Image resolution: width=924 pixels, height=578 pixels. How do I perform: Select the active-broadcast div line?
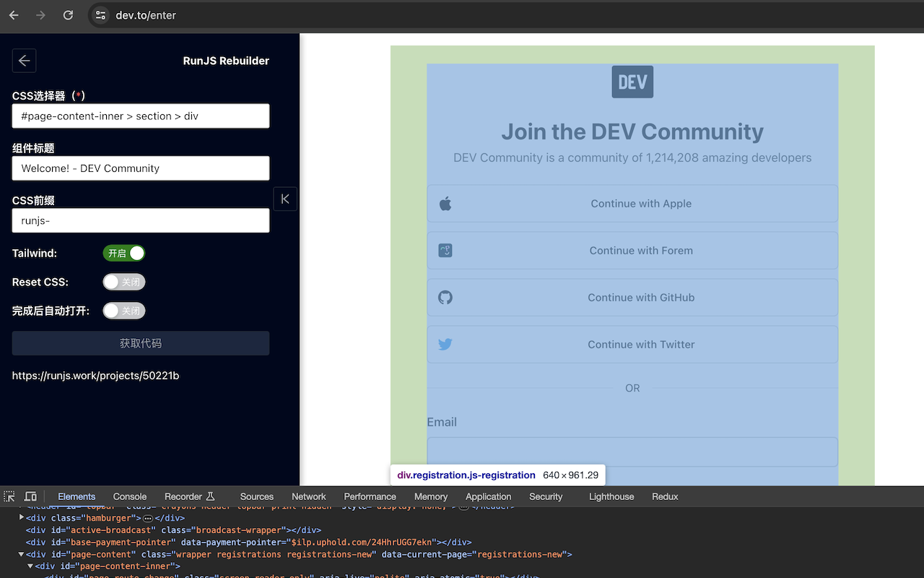tap(173, 530)
